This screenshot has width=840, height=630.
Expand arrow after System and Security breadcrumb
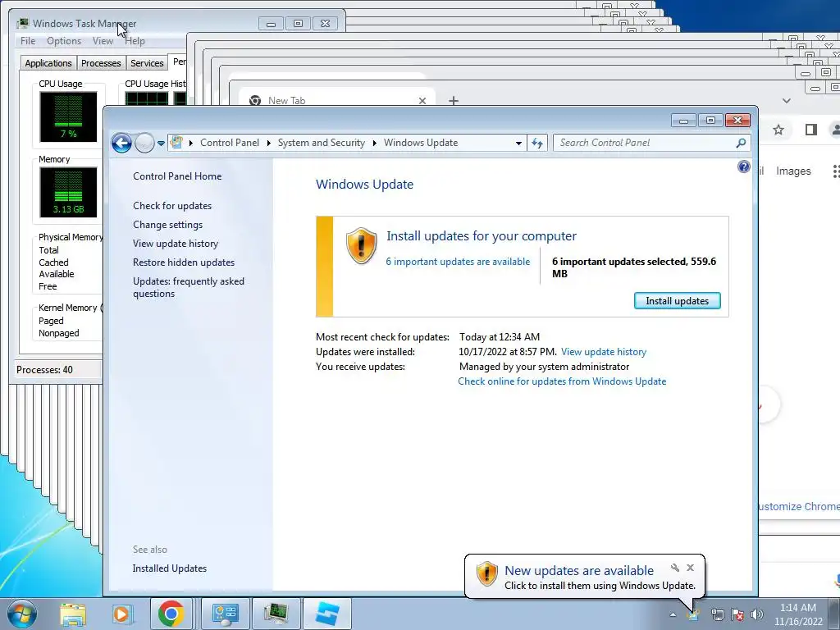(x=374, y=143)
